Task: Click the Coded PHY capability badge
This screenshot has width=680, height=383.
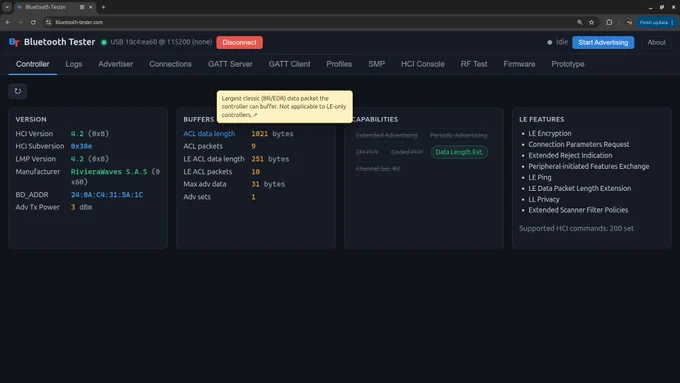Action: click(407, 152)
